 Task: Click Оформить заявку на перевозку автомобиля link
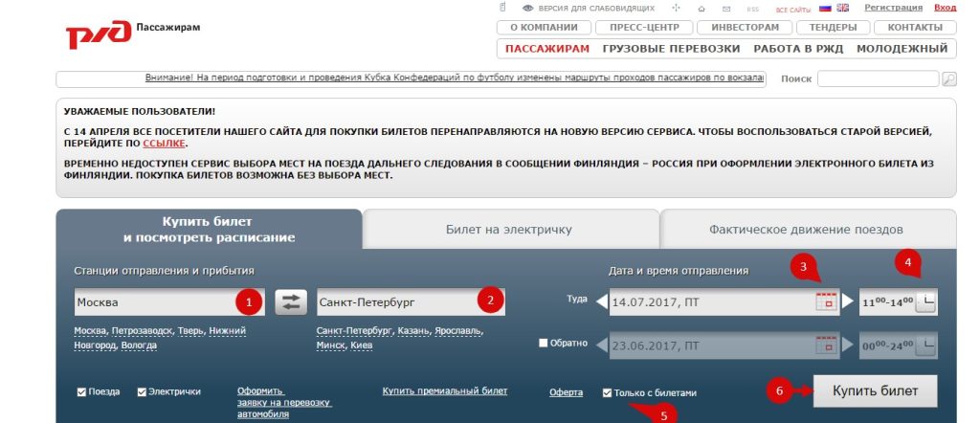tap(284, 402)
